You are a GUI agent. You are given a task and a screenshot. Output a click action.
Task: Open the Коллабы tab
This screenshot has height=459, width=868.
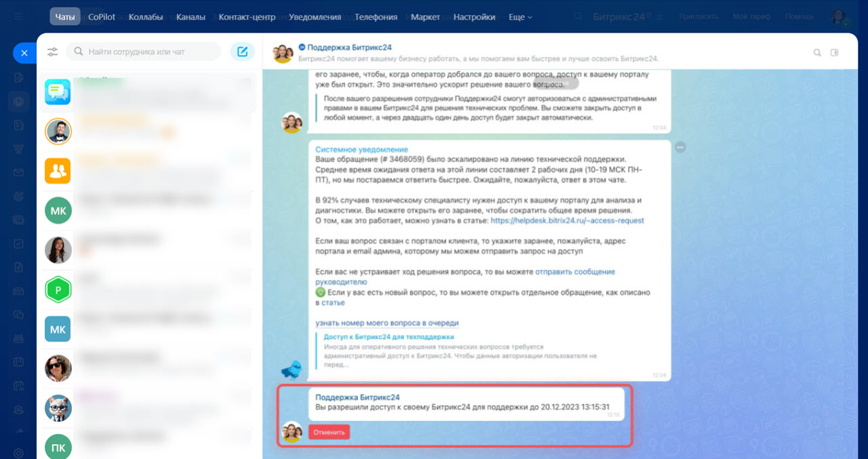(146, 17)
